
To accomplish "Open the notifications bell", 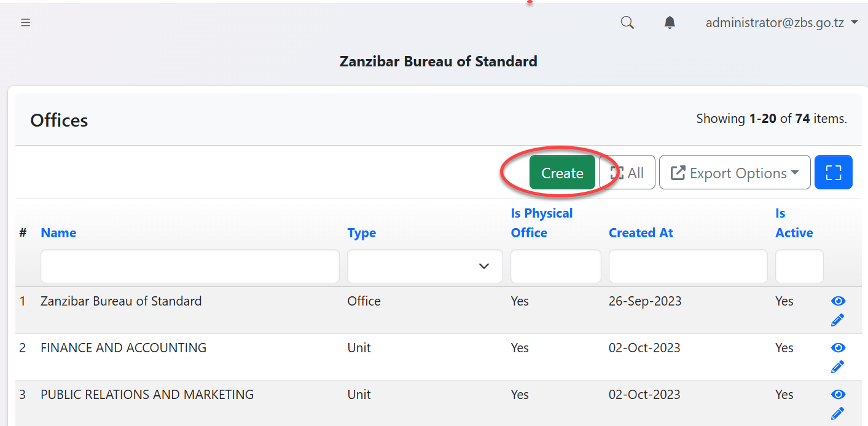I will (x=670, y=23).
